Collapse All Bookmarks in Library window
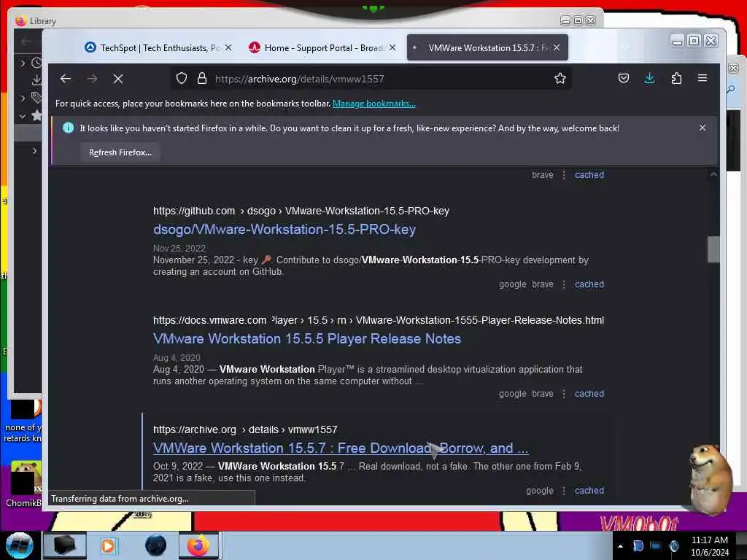Image resolution: width=747 pixels, height=560 pixels. 23,116
